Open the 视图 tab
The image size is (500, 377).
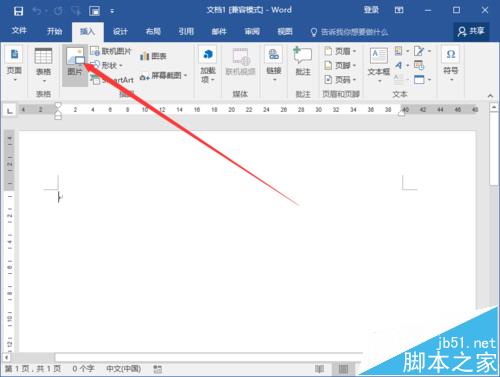point(285,32)
